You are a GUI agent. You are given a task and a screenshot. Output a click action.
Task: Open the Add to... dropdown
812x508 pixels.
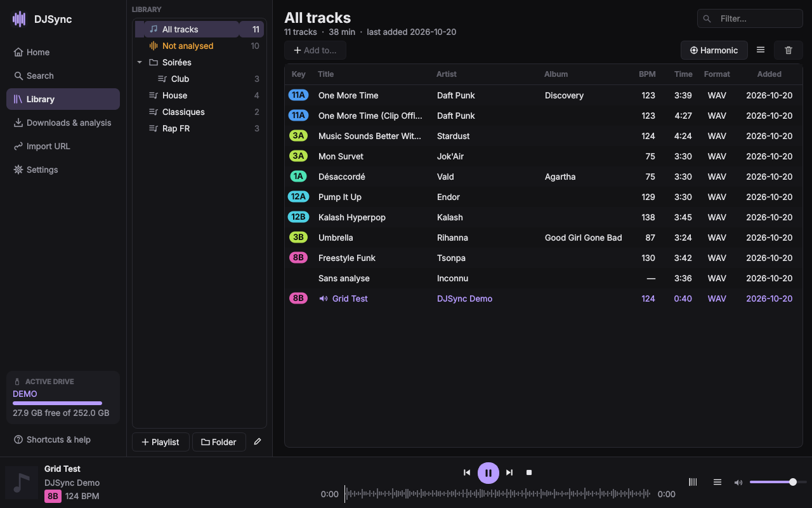[315, 50]
